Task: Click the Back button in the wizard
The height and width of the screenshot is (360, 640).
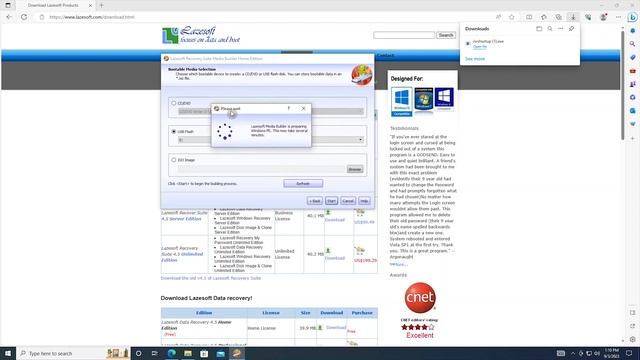Action: (315, 201)
